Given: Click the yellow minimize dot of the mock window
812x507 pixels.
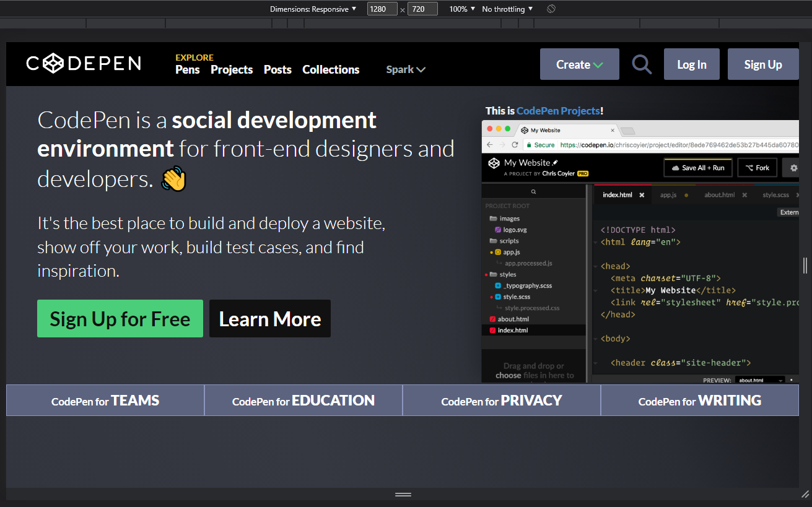Looking at the screenshot, I should (x=499, y=129).
